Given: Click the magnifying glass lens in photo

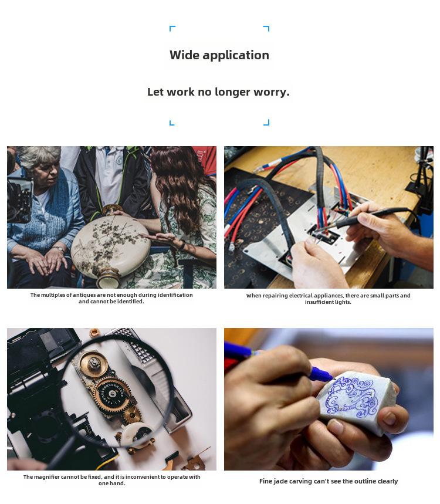Looking at the screenshot, I should pyautogui.click(x=117, y=391).
